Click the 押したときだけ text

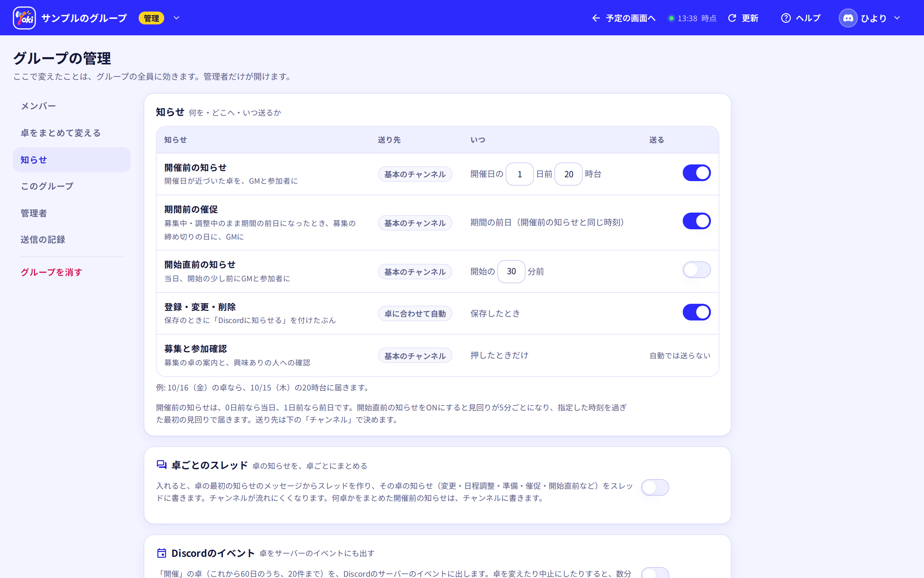[500, 355]
